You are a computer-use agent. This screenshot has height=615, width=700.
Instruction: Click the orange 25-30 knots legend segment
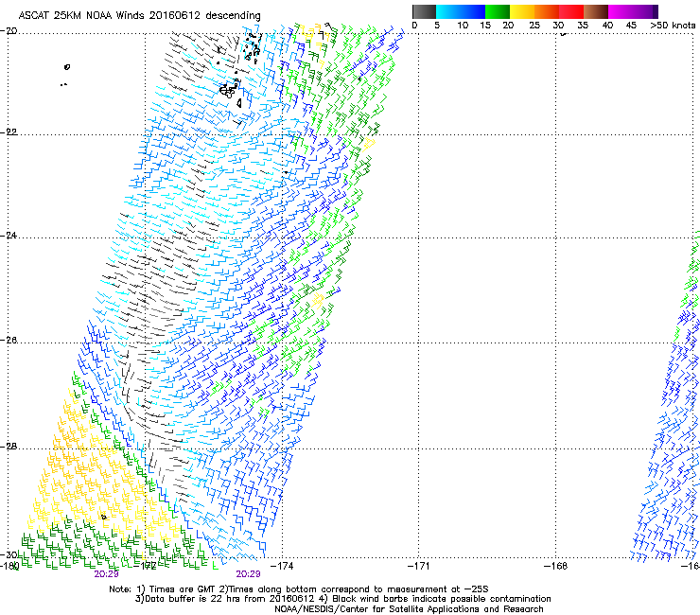click(x=547, y=11)
